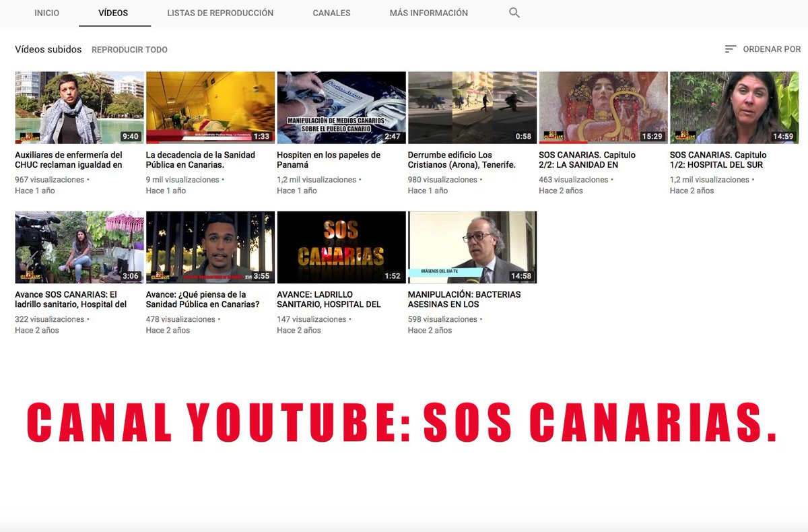Click title 'La decadencia de la Sanidad Pública'

coord(201,160)
